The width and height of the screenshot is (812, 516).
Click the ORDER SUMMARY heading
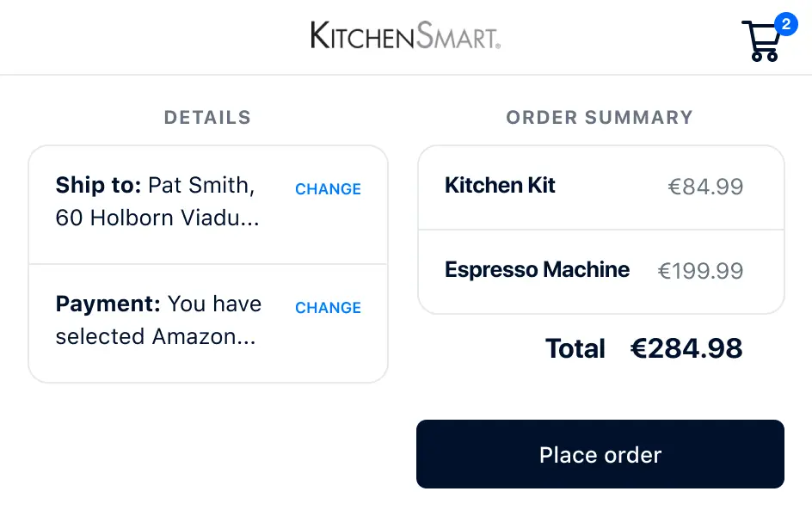pos(599,118)
